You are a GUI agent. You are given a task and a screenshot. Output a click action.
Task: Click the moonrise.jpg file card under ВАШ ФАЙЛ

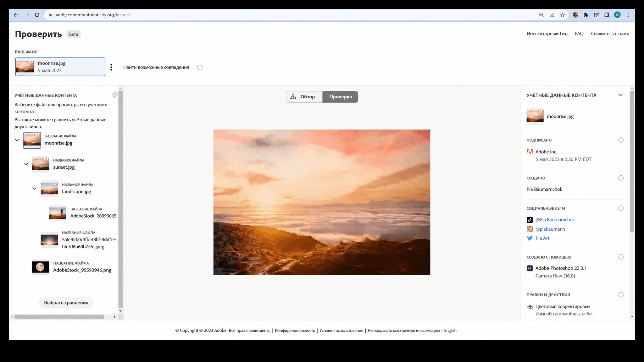click(x=60, y=67)
